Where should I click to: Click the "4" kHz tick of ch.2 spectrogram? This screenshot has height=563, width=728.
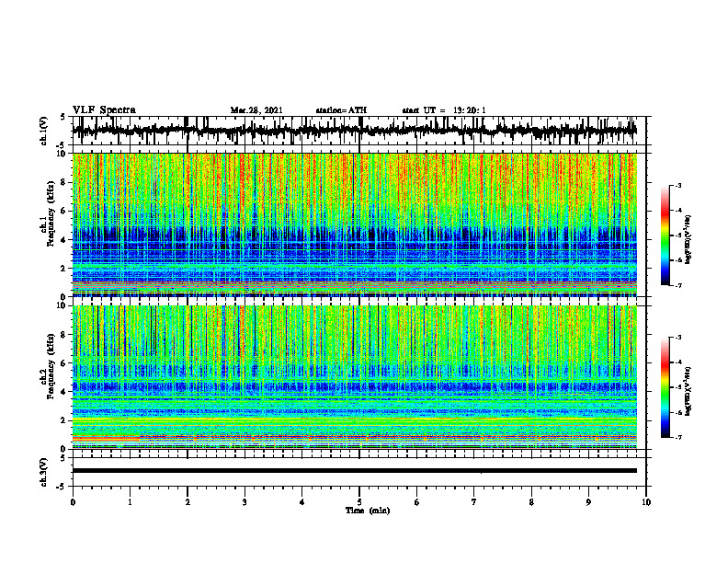tap(63, 392)
